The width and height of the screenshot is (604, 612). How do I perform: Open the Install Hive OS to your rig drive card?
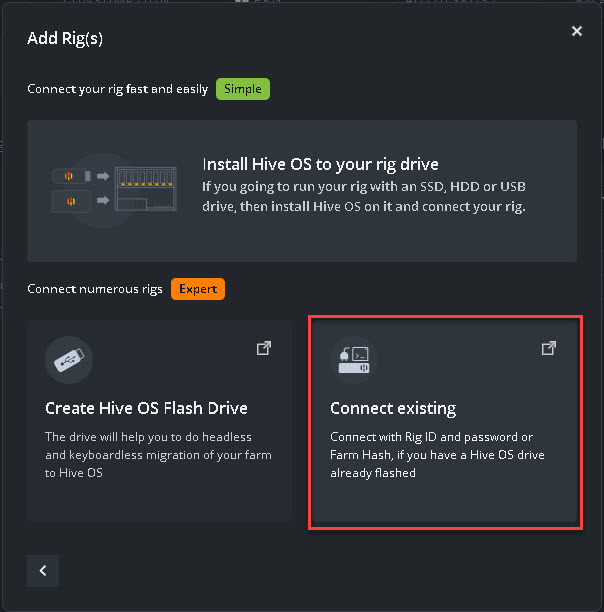pyautogui.click(x=302, y=191)
